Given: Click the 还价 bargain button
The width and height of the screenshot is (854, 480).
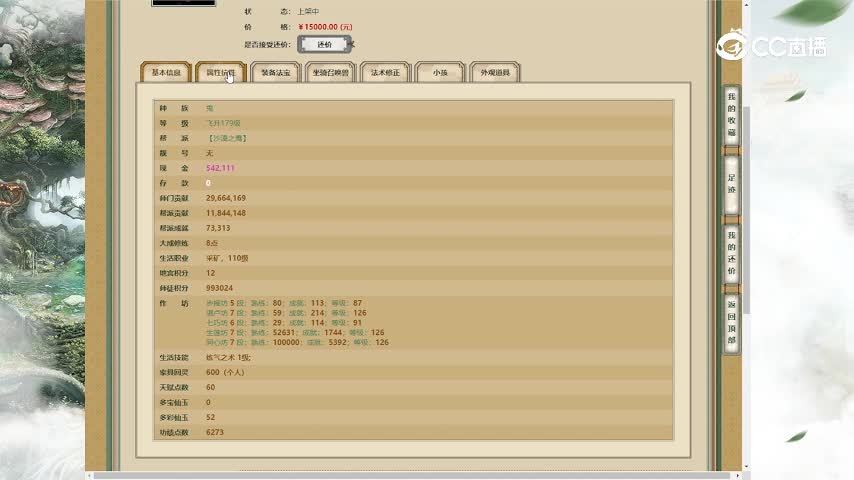Looking at the screenshot, I should tap(325, 44).
